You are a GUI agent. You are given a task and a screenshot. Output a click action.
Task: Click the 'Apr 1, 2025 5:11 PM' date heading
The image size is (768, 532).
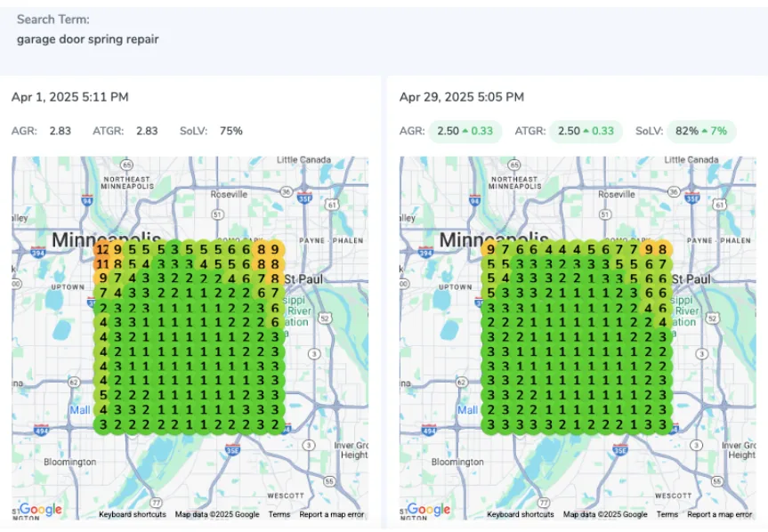click(x=69, y=97)
